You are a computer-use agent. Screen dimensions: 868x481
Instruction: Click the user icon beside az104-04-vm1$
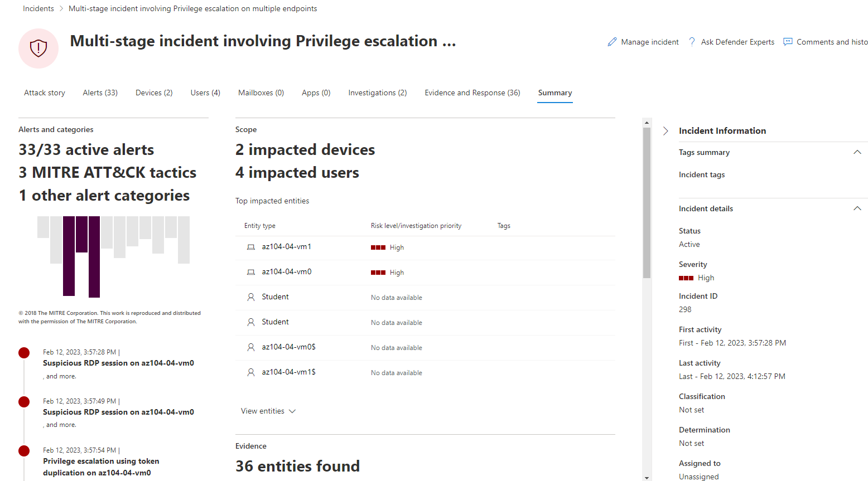(x=251, y=372)
